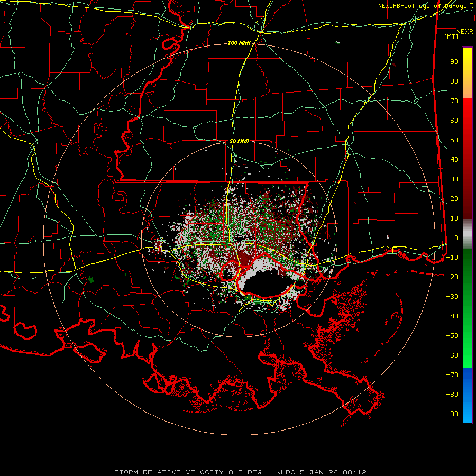Click the 5 JAN 26 date in the caption
Image resolution: width=476 pixels, height=476 pixels.
coord(319,472)
